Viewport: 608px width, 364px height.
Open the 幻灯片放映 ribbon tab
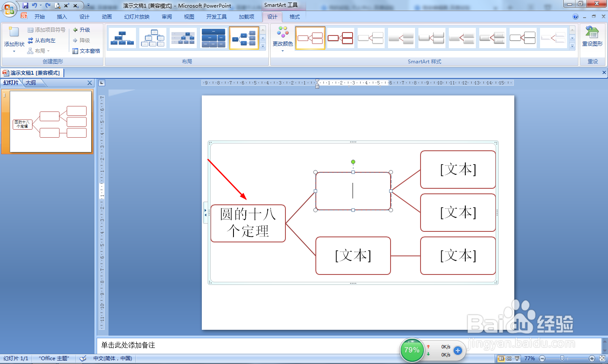(137, 17)
